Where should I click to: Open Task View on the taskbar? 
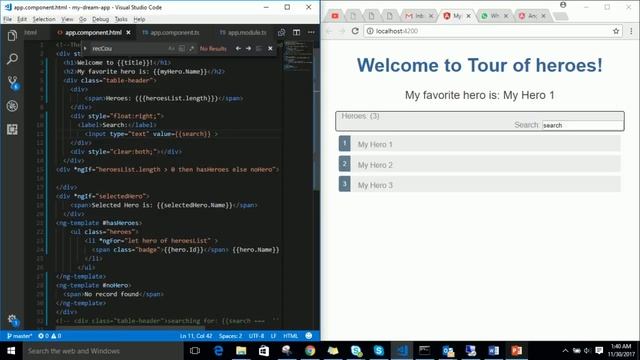coord(195,351)
